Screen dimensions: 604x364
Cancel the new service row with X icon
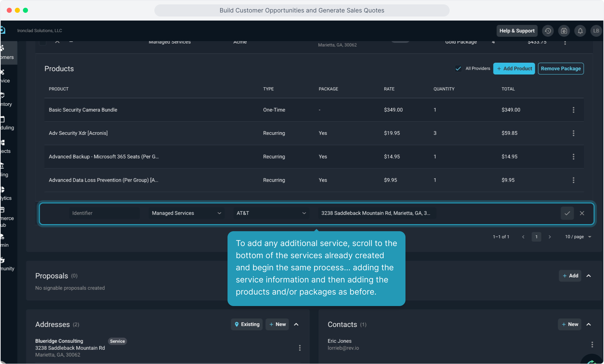582,213
